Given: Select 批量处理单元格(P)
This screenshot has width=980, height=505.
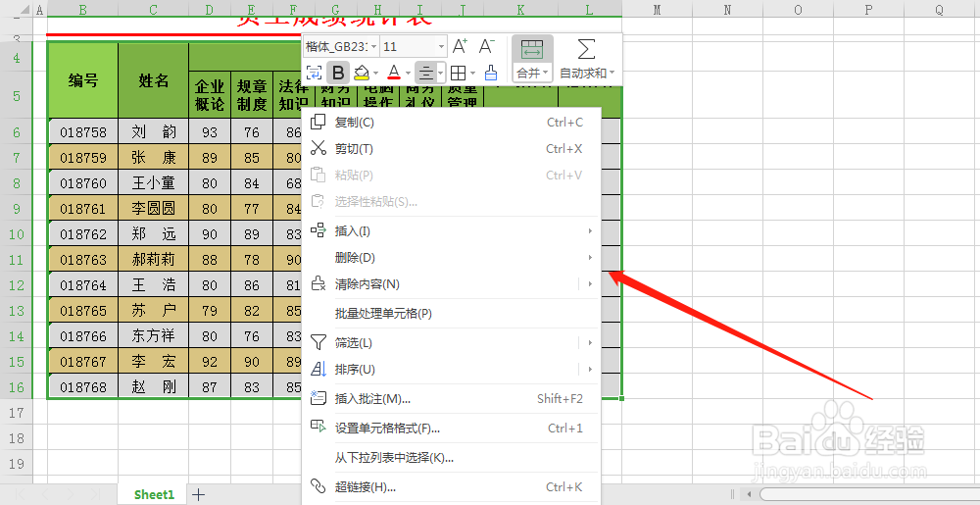Looking at the screenshot, I should click(x=451, y=314).
